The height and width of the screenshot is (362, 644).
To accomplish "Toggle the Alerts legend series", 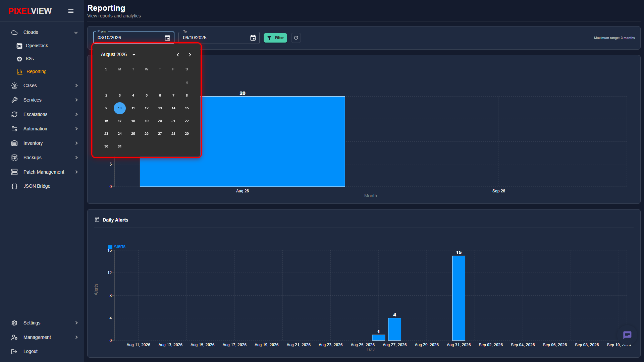I will pyautogui.click(x=116, y=247).
